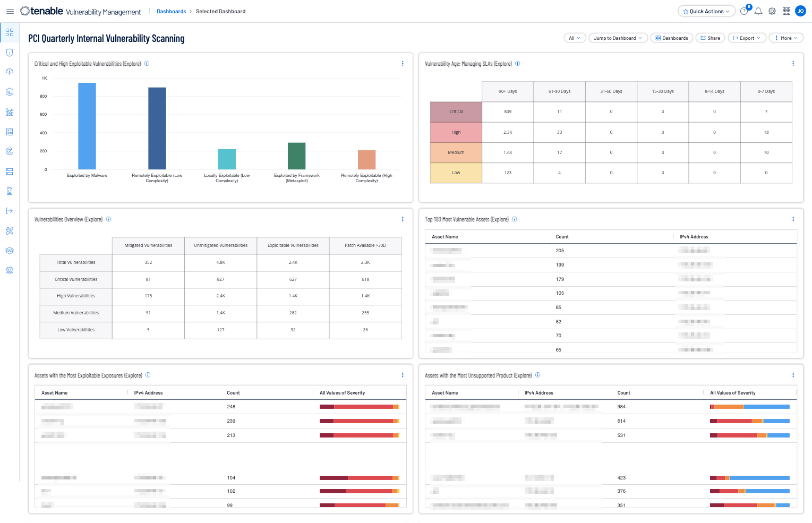The width and height of the screenshot is (812, 523).
Task: Open the help resource center icon
Action: point(744,11)
